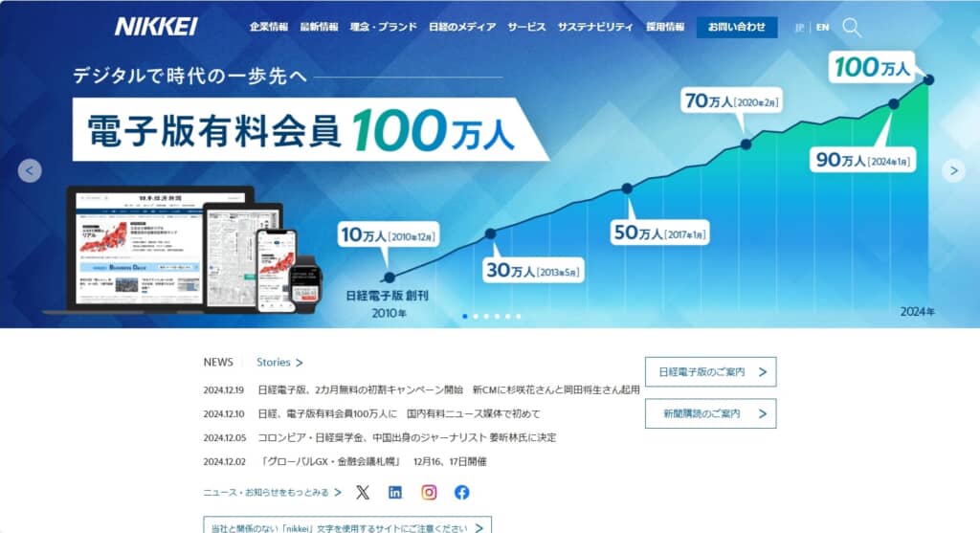Click the 日経電子版 創刊 text
Screen dimensions: 980x533
tap(388, 296)
